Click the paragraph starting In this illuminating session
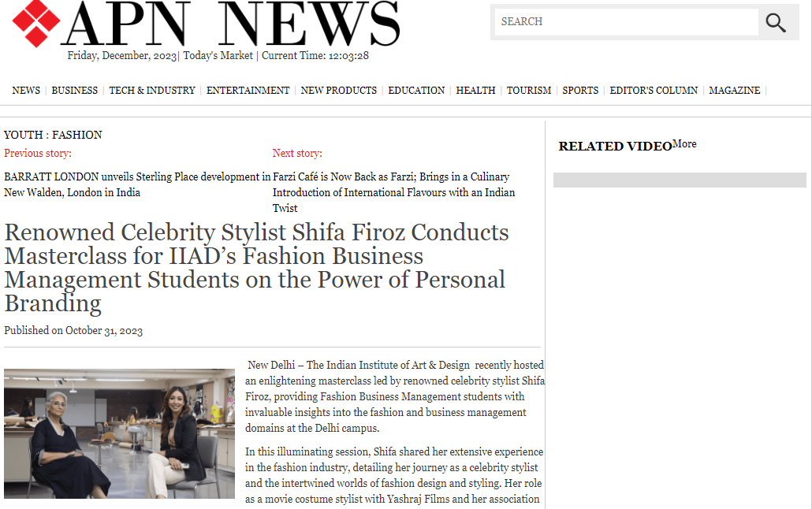The height and width of the screenshot is (509, 812). pos(394,475)
